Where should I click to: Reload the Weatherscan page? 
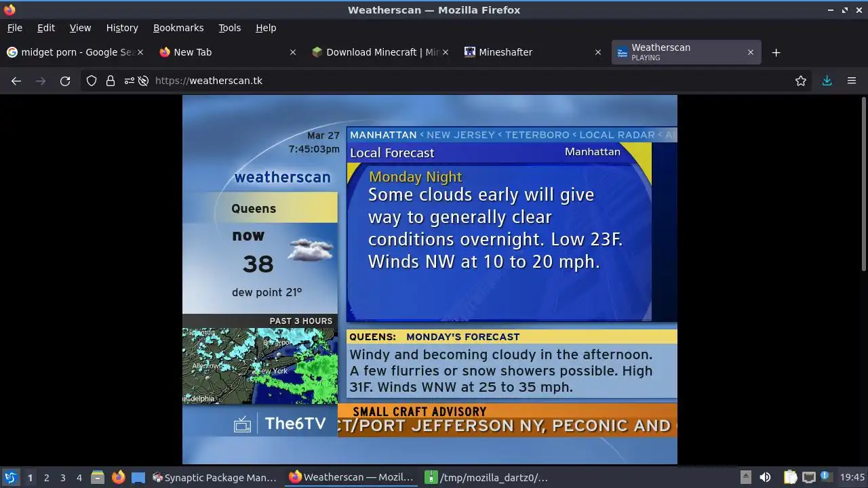pyautogui.click(x=65, y=81)
